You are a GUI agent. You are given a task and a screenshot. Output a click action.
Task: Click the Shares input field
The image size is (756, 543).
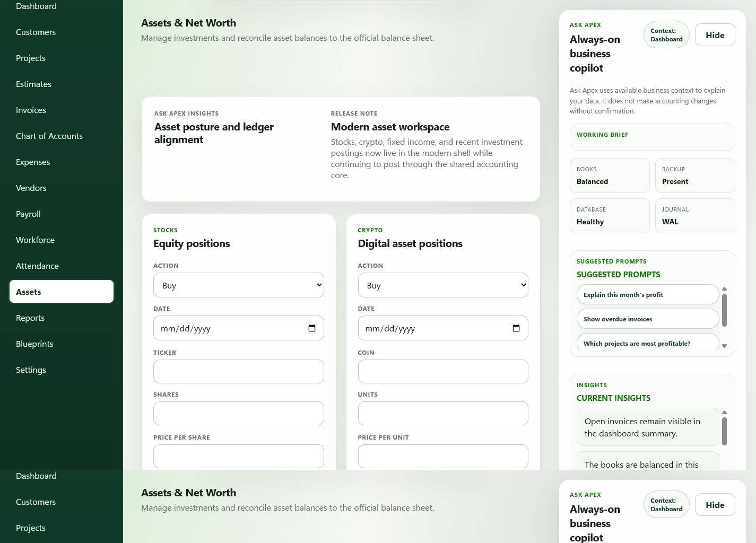pos(239,413)
